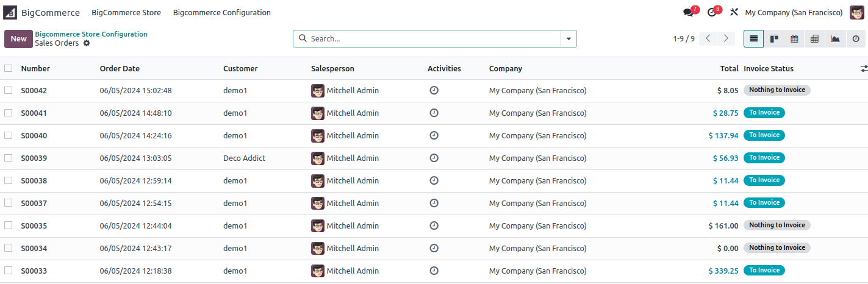
Task: Sort by the Customer column header
Action: (x=240, y=69)
